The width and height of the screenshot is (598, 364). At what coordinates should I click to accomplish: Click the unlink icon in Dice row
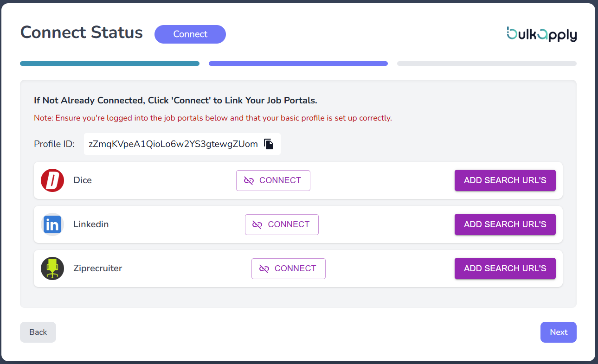(x=249, y=181)
